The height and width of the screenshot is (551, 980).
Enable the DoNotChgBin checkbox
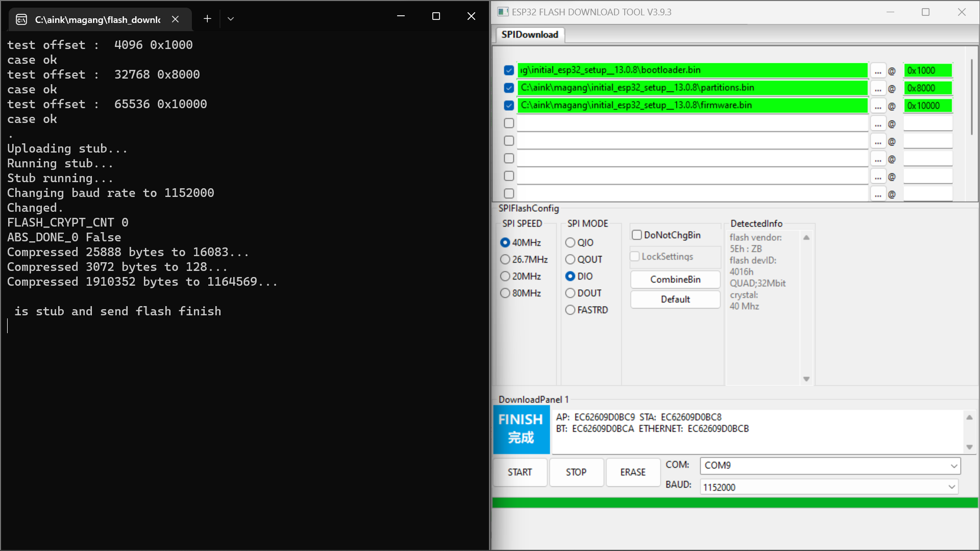[636, 235]
